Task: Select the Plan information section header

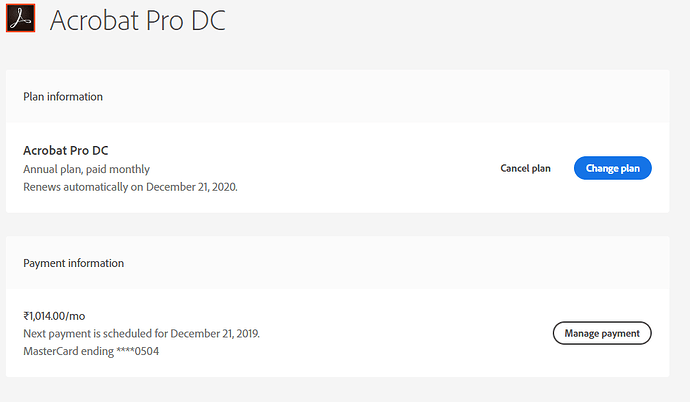Action: pyautogui.click(x=63, y=97)
